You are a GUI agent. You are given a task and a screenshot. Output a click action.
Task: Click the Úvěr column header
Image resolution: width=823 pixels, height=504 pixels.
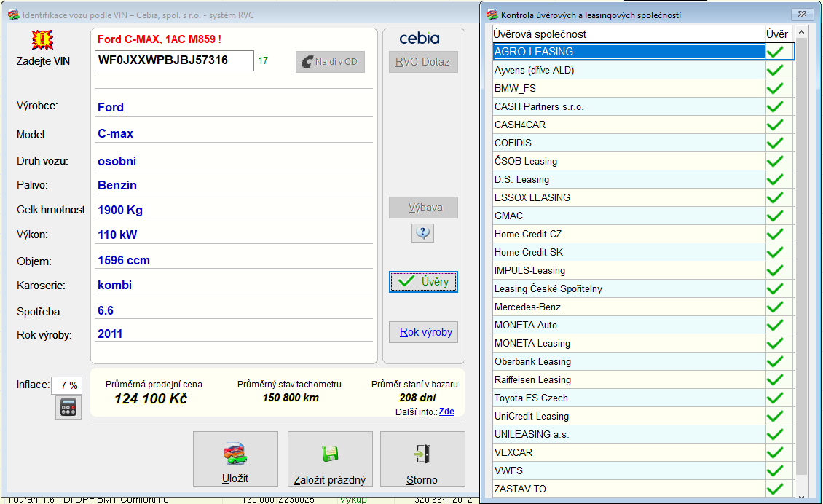[x=777, y=34]
